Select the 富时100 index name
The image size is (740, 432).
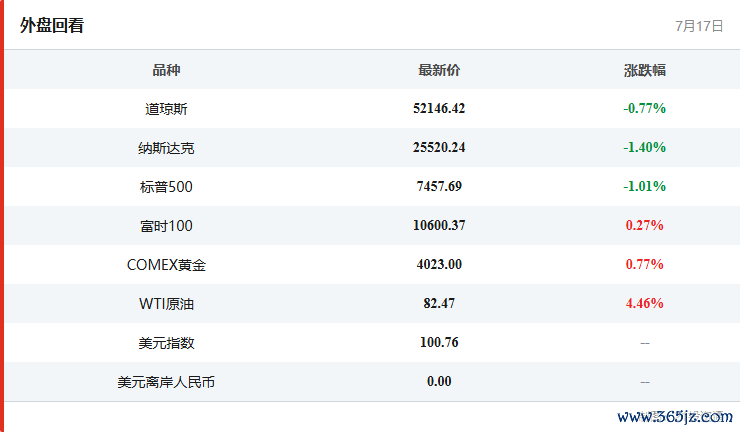166,226
